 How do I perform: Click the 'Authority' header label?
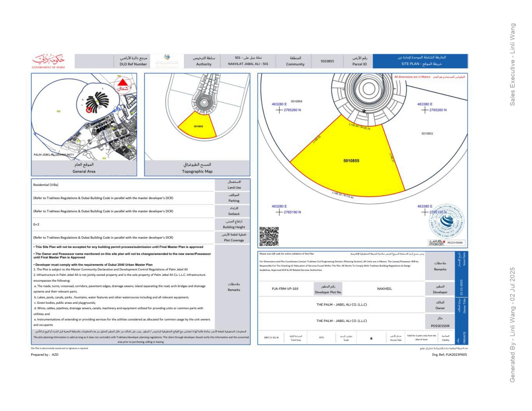point(204,64)
